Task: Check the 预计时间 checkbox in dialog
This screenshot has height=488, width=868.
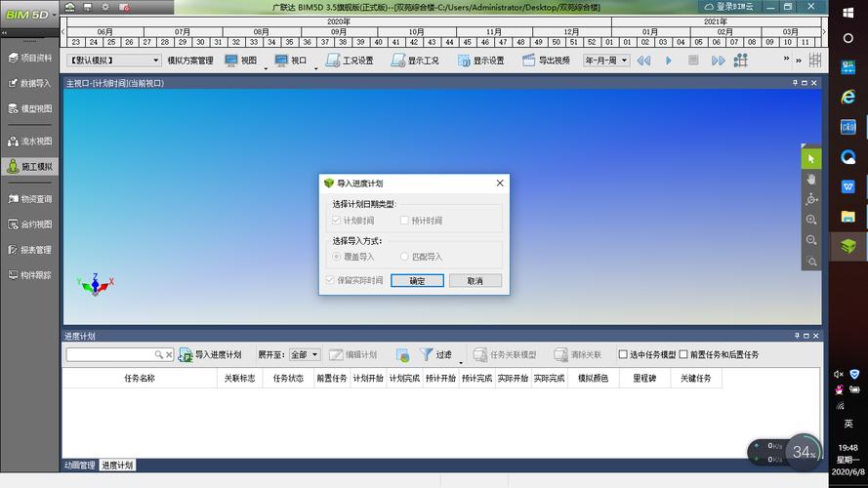Action: [x=404, y=221]
